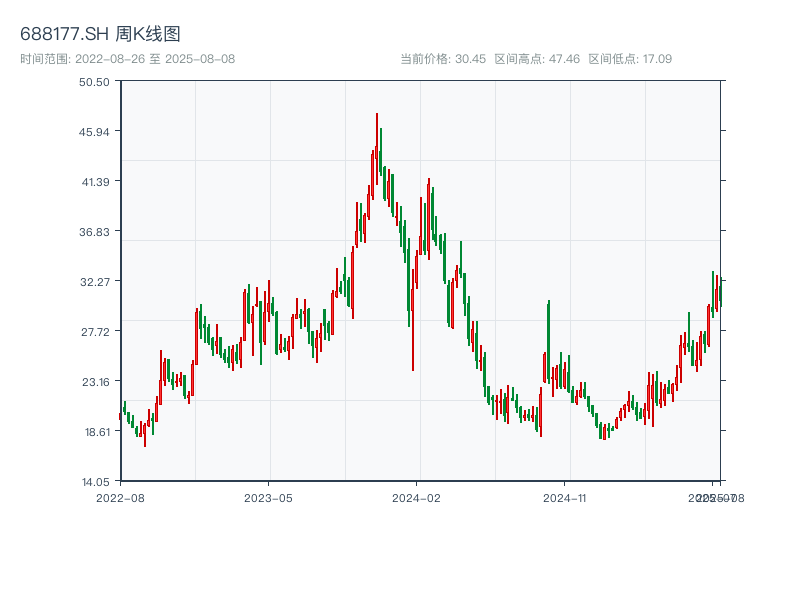Screen dimensions: 800x600
Task: Click the x-axis label 2022-08
Action: pyautogui.click(x=120, y=498)
